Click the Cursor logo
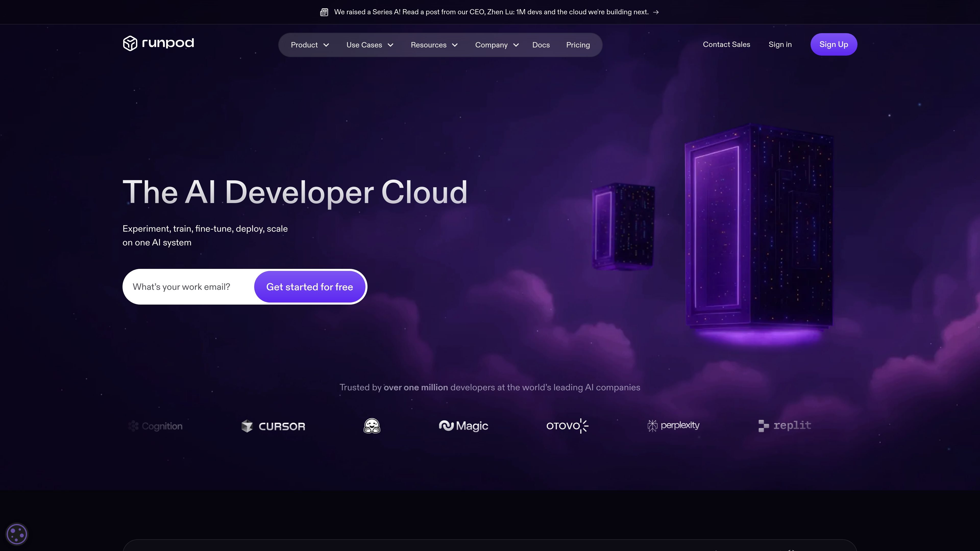980x551 pixels. pos(273,426)
